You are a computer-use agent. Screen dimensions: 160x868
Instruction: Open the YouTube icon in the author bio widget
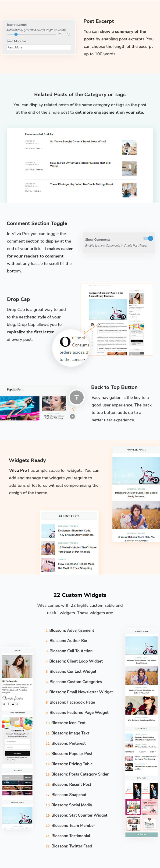(13, 704)
